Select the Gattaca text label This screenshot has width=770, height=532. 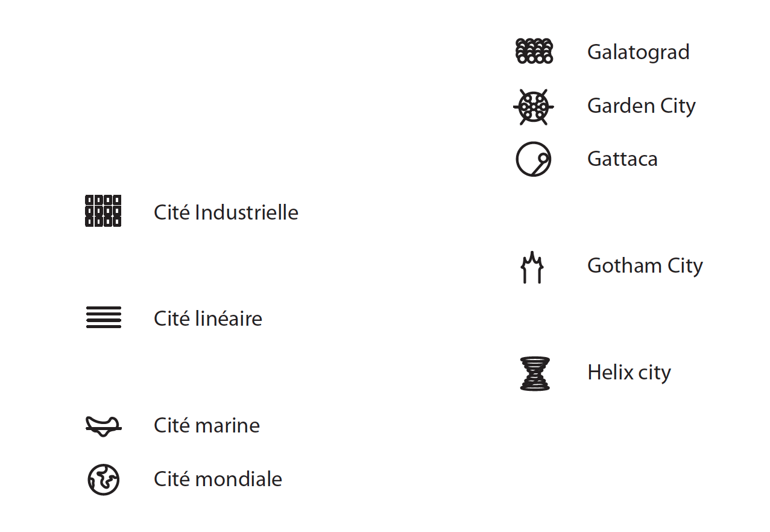point(622,159)
